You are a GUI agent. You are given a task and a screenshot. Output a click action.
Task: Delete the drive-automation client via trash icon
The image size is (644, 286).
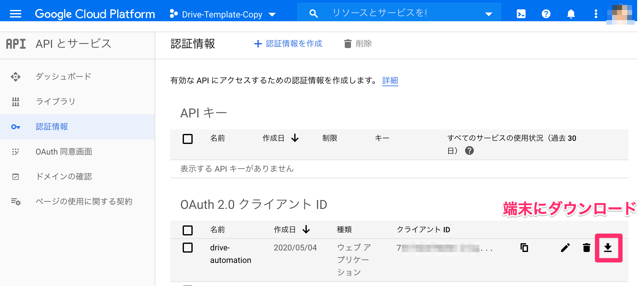click(586, 248)
